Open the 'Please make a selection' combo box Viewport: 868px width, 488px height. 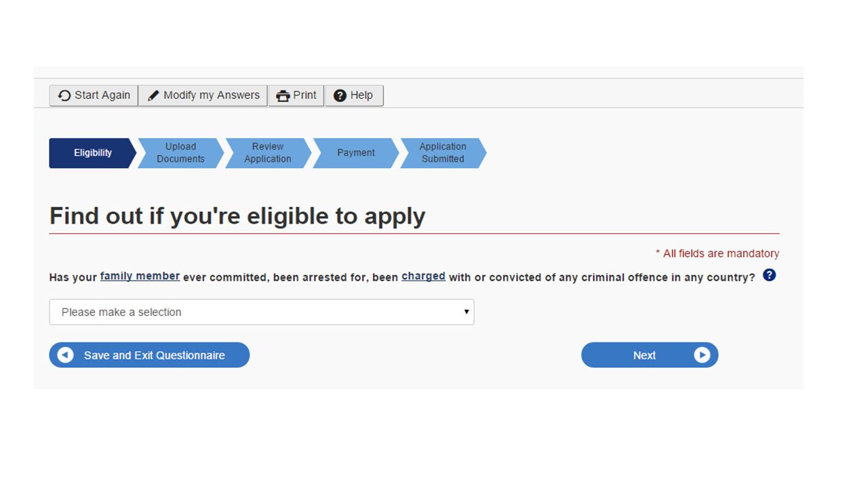coord(262,312)
